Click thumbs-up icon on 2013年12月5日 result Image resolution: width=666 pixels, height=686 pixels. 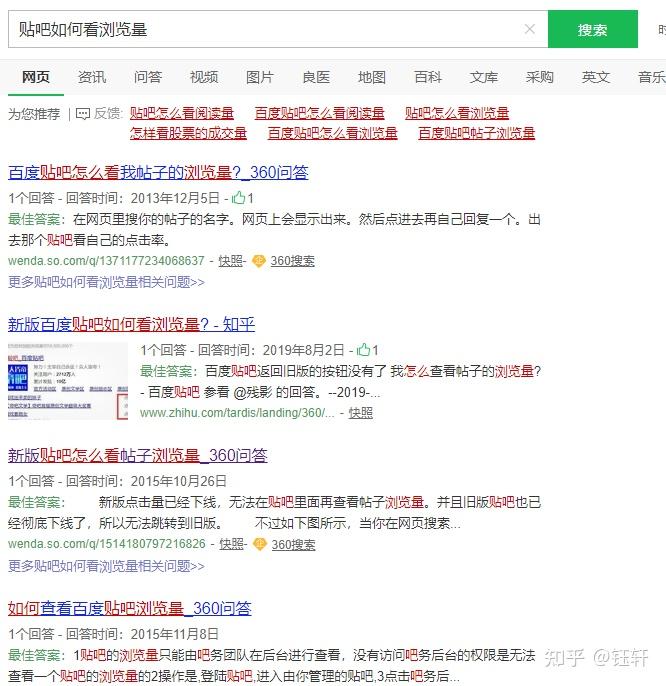pos(238,198)
